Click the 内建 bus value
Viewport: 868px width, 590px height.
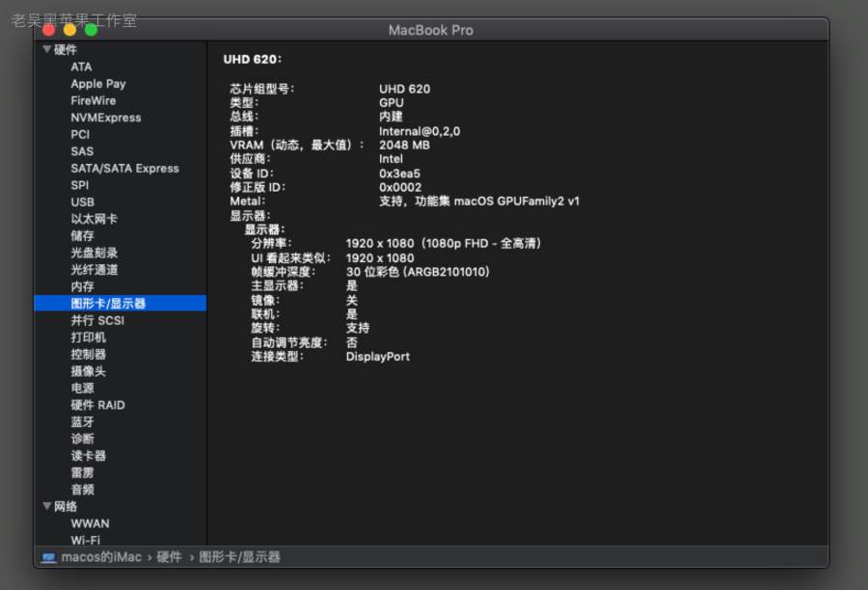[391, 117]
